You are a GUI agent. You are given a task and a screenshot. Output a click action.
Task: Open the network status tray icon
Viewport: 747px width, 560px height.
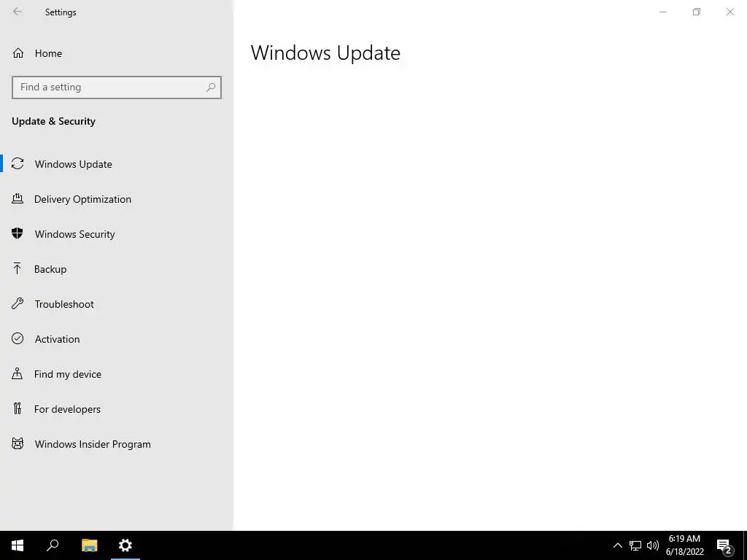pyautogui.click(x=635, y=545)
